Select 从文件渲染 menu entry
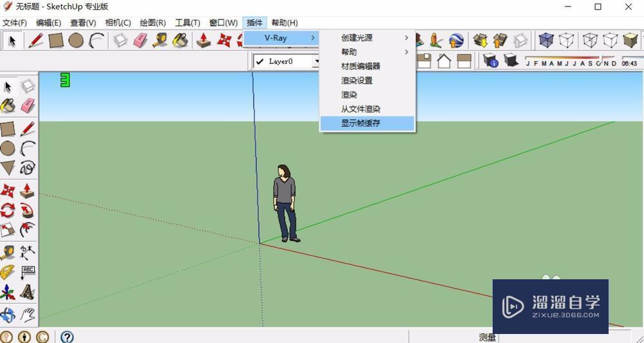644x343 pixels. [x=367, y=109]
